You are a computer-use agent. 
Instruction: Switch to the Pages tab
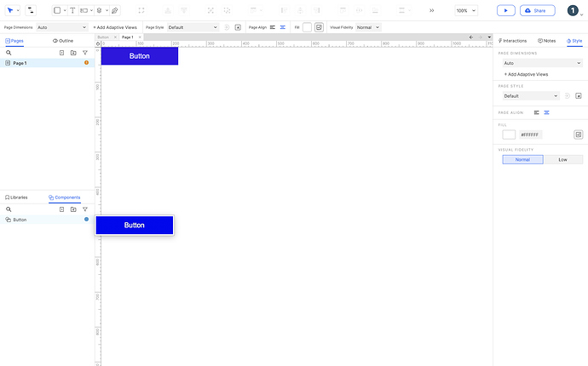[14, 41]
